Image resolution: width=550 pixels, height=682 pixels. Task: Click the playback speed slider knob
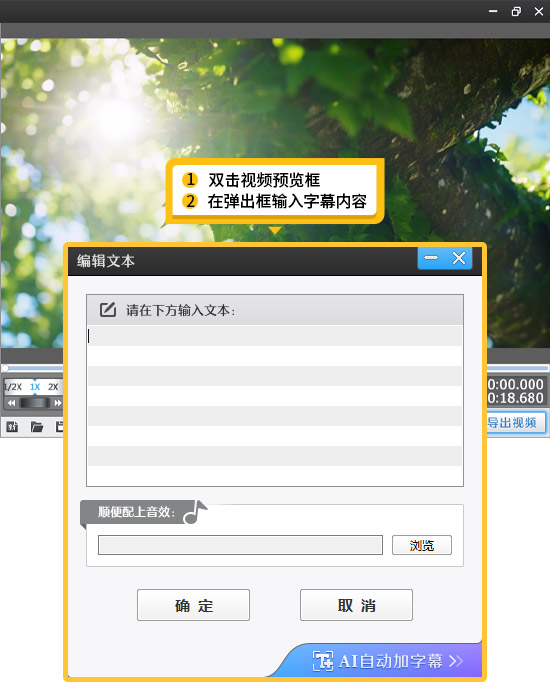(x=35, y=403)
